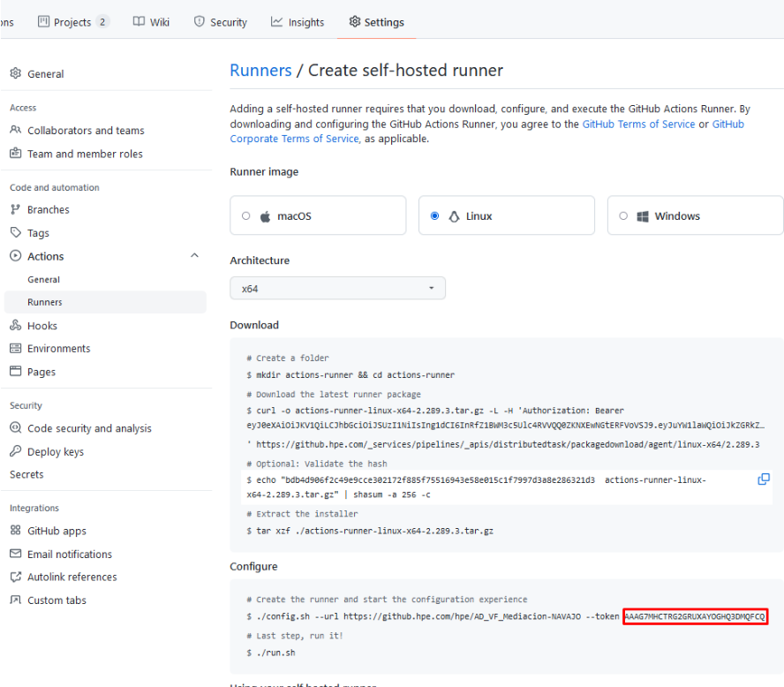
Task: Click the Wiki book icon
Action: point(139,21)
